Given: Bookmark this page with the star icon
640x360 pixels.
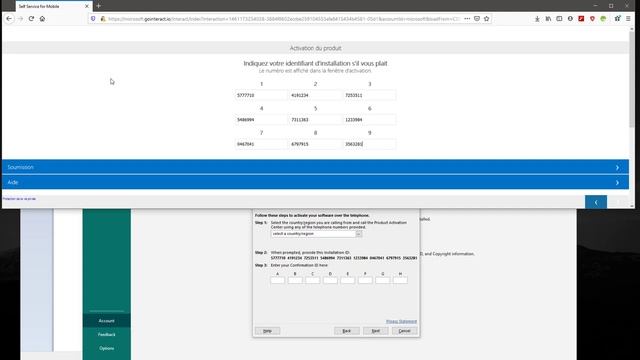Looking at the screenshot, I should (x=487, y=19).
